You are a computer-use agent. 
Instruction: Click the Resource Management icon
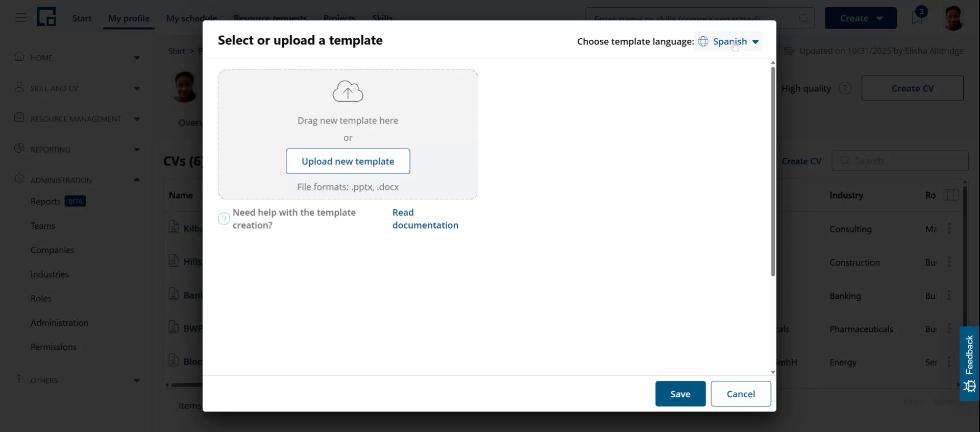(19, 117)
